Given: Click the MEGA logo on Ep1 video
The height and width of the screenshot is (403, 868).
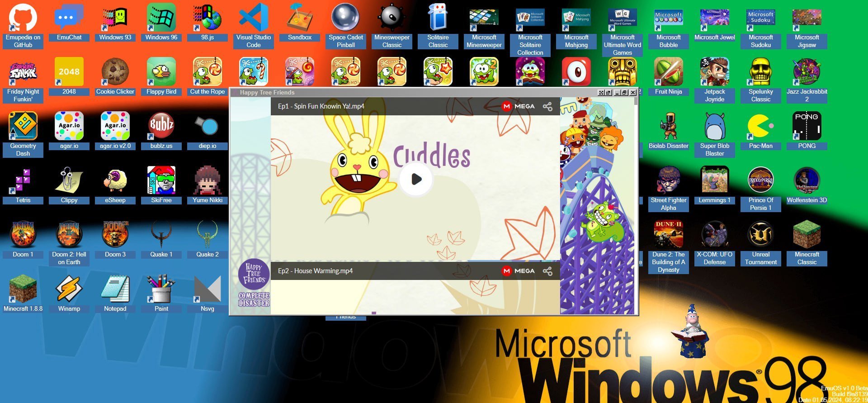Looking at the screenshot, I should pos(519,106).
